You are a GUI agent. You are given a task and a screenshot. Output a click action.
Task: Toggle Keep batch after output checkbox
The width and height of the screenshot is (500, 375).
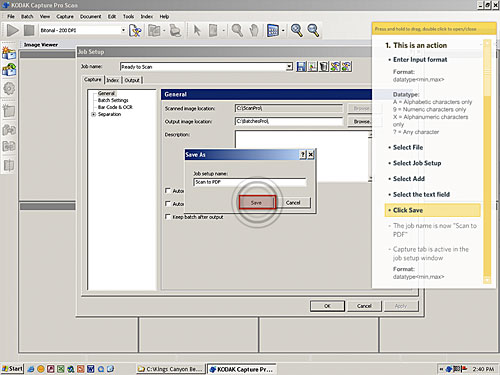tap(168, 217)
